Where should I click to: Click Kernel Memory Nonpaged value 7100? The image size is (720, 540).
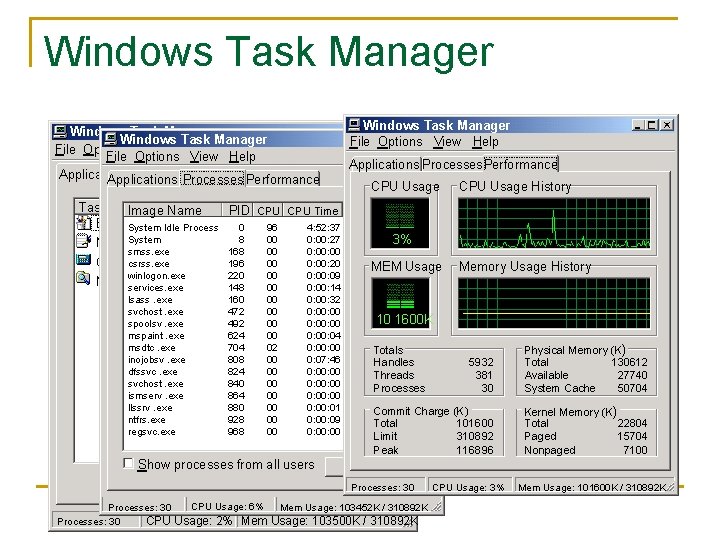point(635,450)
